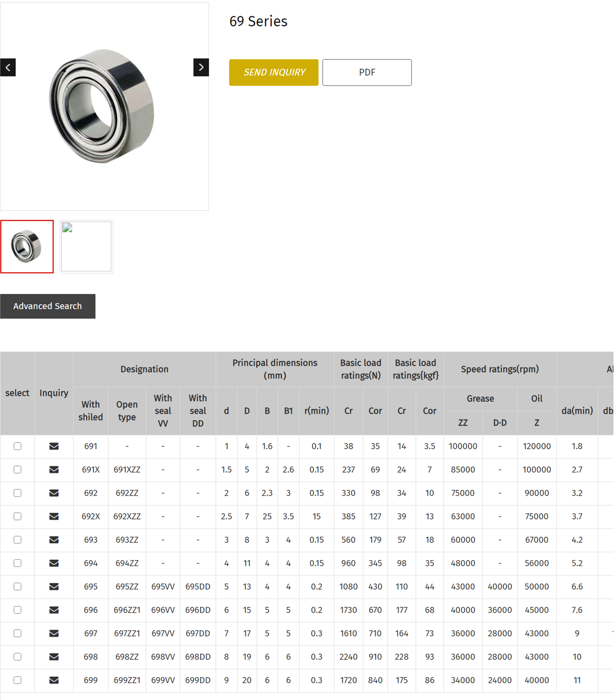Screen dimensions: 614x700
Task: Show the next product image arrow
Action: (x=201, y=67)
